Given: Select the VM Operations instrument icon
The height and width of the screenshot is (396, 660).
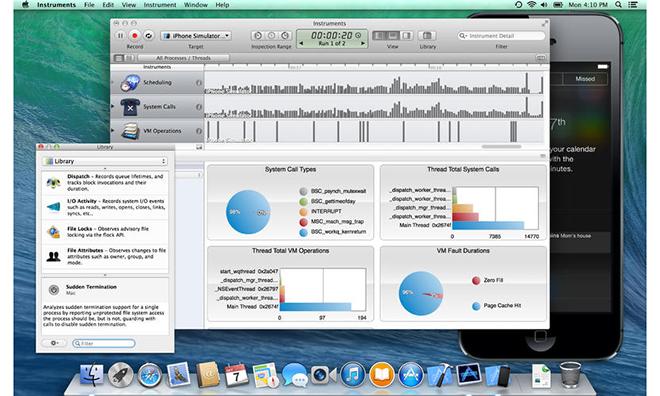Looking at the screenshot, I should (130, 131).
